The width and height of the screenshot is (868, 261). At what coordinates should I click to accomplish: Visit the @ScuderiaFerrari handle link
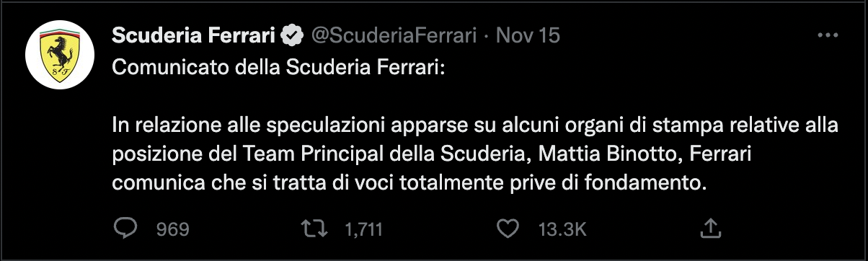(394, 35)
